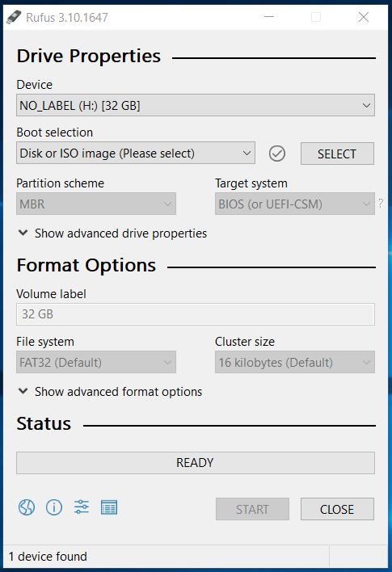Screen dimensions: 392x572
Task: Open the About information icon
Action: point(54,507)
